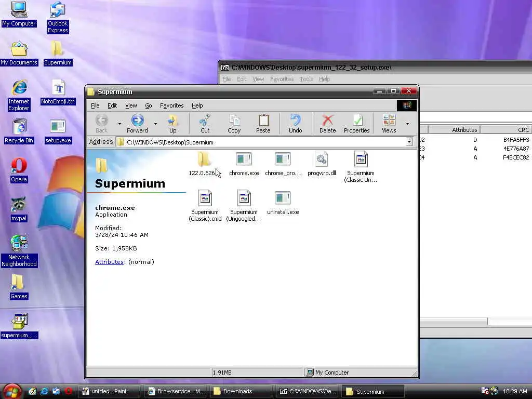Sort by CRC column in 7-Zip
This screenshot has height=399, width=532.
506,129
